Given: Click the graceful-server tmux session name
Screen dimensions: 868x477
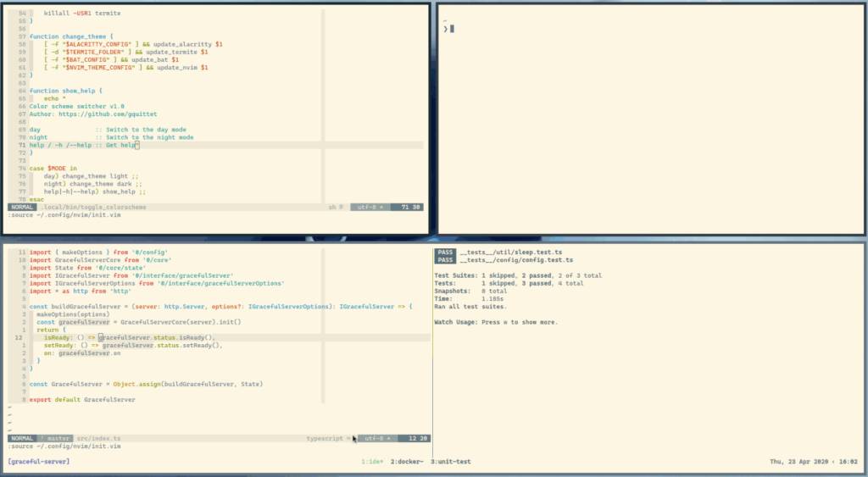Looking at the screenshot, I should tap(38, 462).
